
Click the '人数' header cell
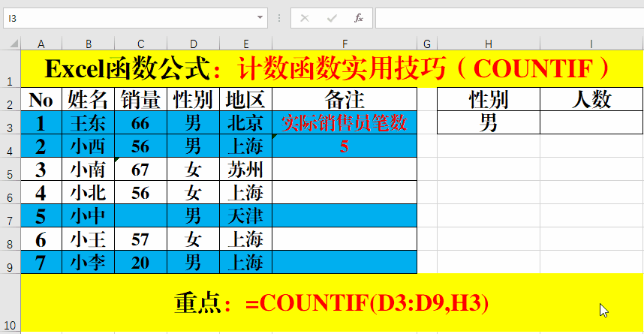click(x=591, y=99)
